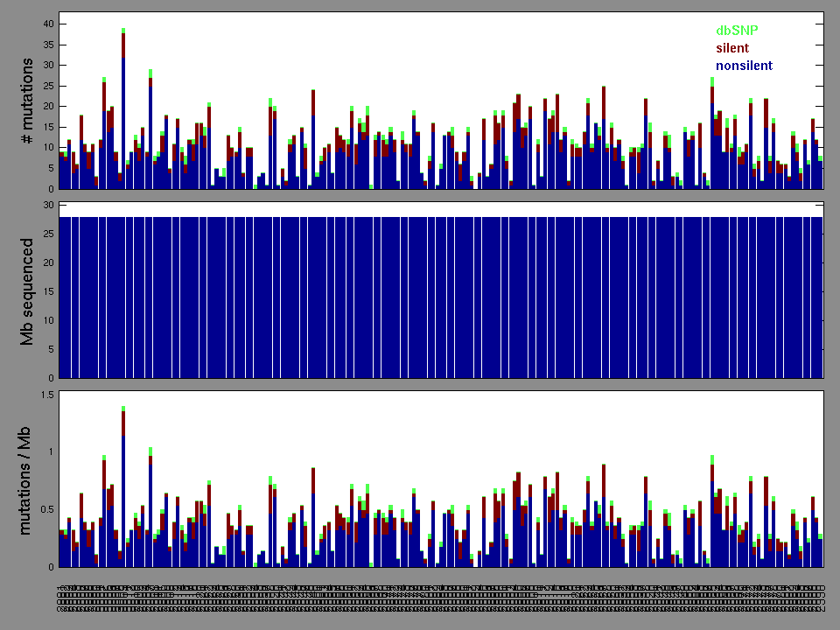Click the 5 tick on the Mb sequenced axis
This screenshot has height=630, width=840.
coord(50,349)
